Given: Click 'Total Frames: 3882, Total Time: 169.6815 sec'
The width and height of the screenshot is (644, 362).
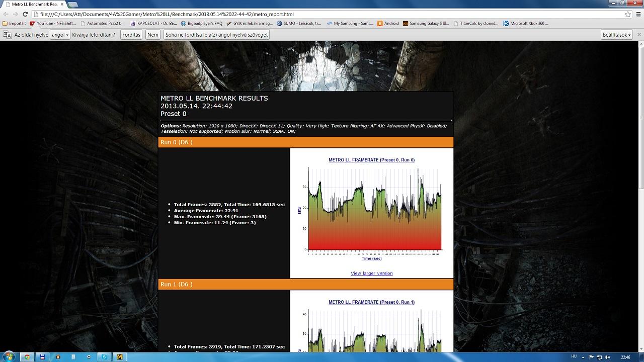Looking at the screenshot, I should (x=229, y=205).
